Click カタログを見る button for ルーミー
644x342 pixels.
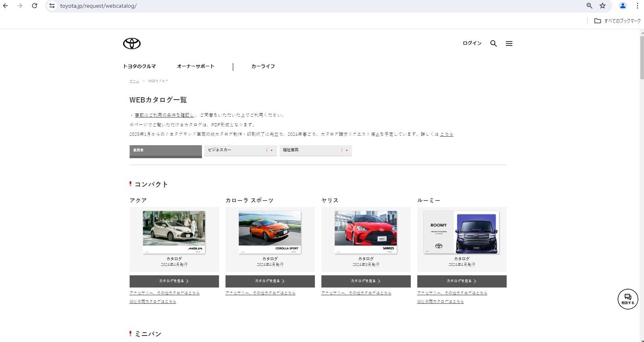tap(462, 281)
